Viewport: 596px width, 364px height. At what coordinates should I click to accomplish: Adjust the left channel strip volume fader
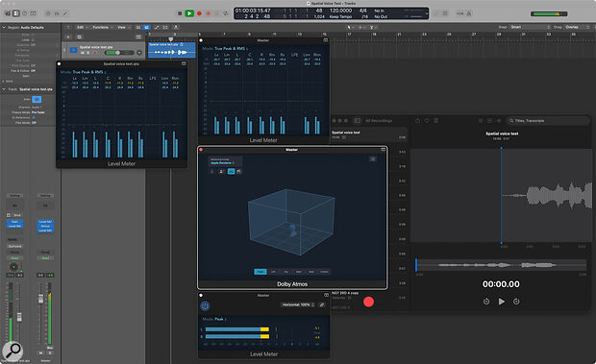coord(19,317)
